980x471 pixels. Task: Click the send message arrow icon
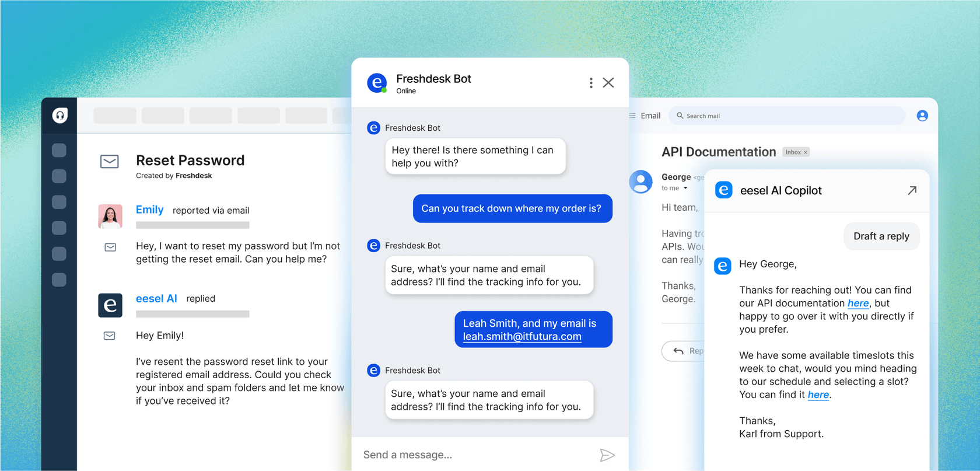point(607,455)
